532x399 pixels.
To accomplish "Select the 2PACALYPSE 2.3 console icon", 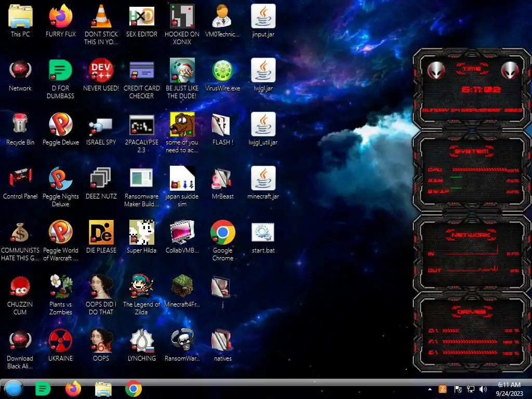I will pyautogui.click(x=142, y=125).
